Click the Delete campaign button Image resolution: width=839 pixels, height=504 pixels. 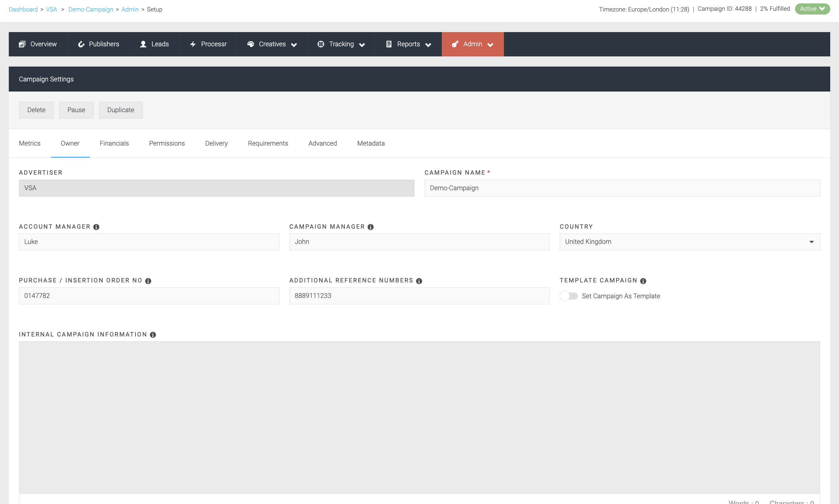tap(36, 110)
